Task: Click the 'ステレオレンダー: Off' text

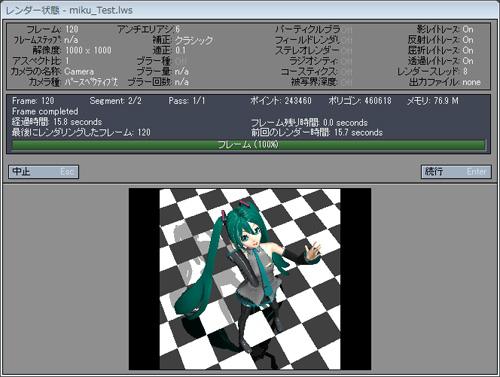Action: click(314, 50)
